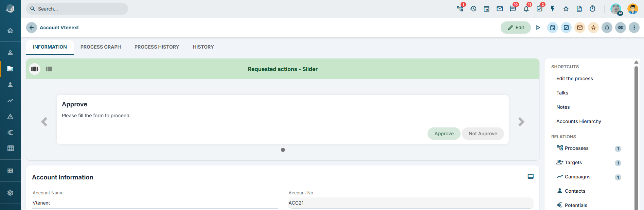
Task: Click the orange star favorite button
Action: click(x=593, y=28)
